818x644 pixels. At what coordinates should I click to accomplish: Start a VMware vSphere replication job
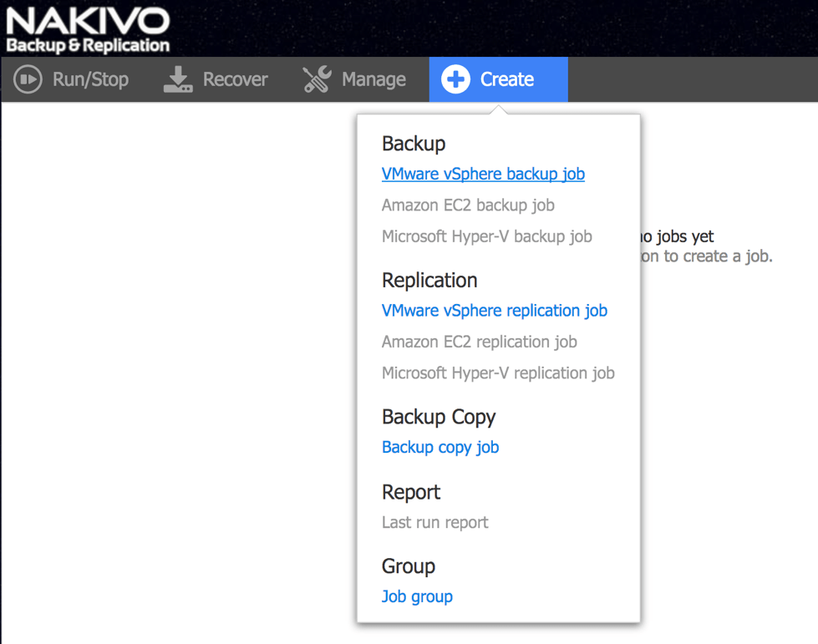494,311
